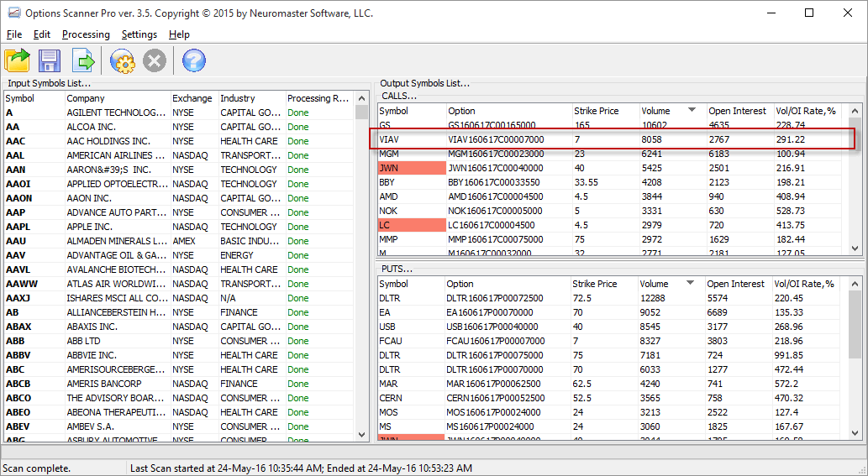Open the Processing menu
The width and height of the screenshot is (868, 476).
coord(86,34)
